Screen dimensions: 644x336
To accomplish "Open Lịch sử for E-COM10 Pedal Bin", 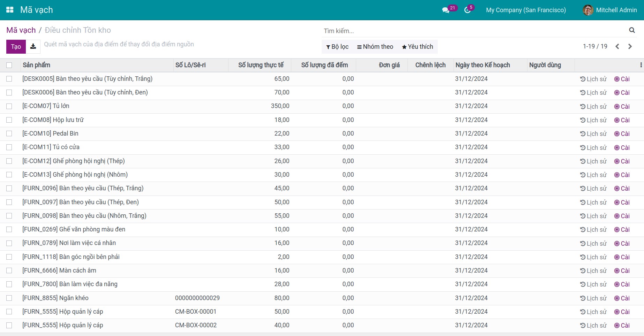I will [593, 134].
